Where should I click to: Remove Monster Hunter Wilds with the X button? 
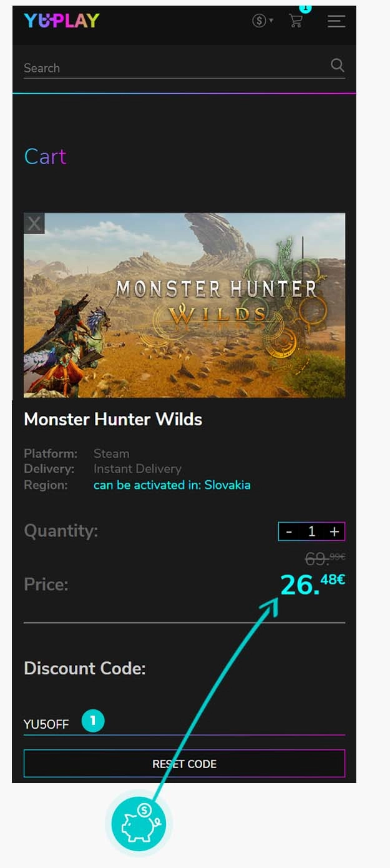click(x=34, y=223)
